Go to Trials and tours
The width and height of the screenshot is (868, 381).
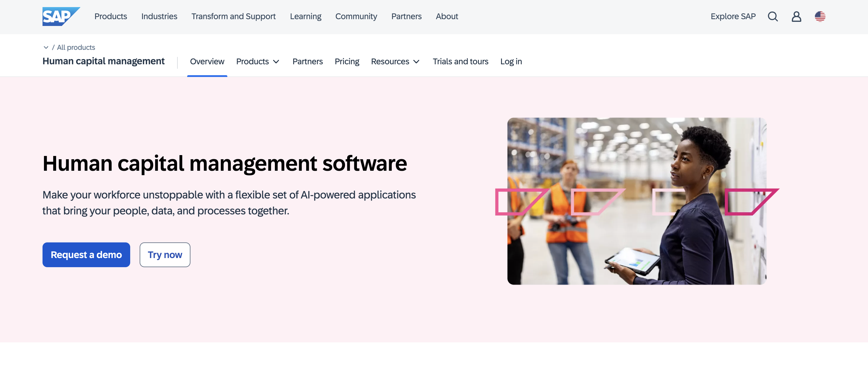tap(460, 61)
